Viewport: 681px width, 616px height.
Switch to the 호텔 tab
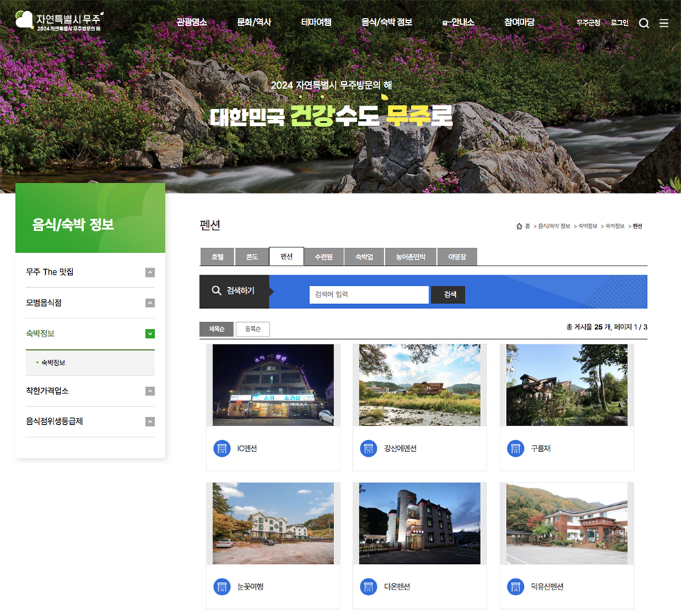point(217,257)
